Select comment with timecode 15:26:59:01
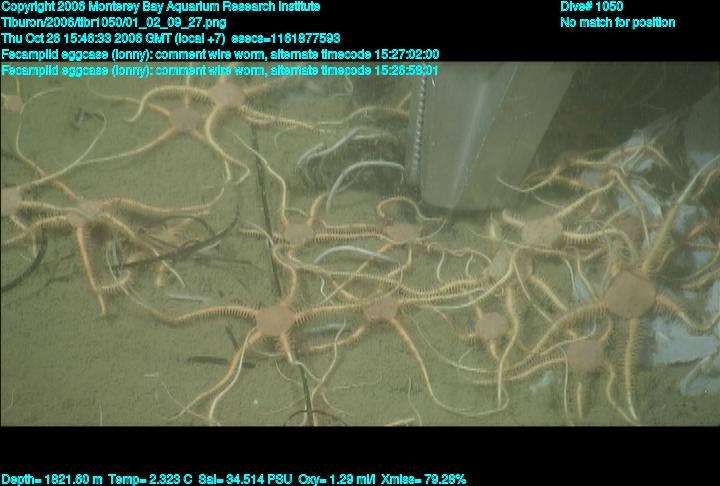The height and width of the screenshot is (486, 720). pyautogui.click(x=220, y=70)
